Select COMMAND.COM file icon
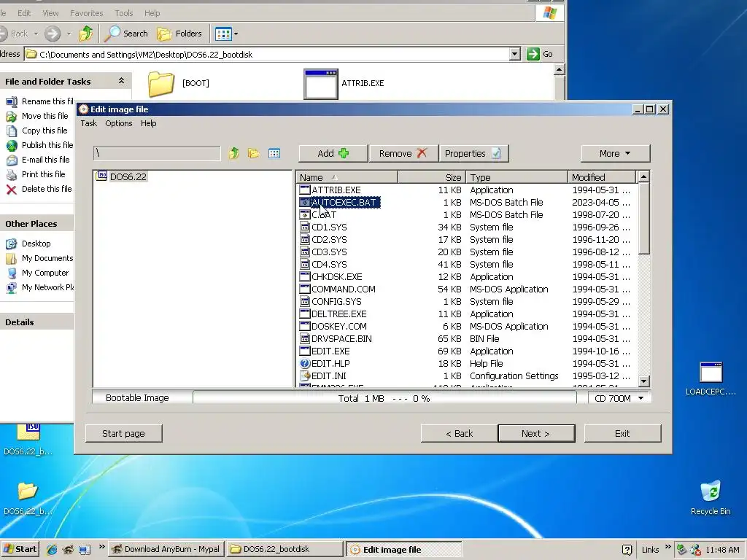This screenshot has width=747, height=560. point(305,289)
